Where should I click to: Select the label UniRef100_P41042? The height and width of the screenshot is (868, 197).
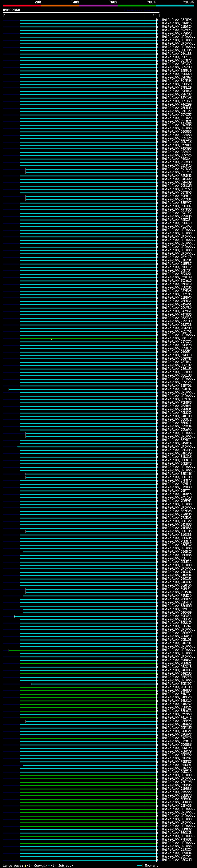coord(176,717)
